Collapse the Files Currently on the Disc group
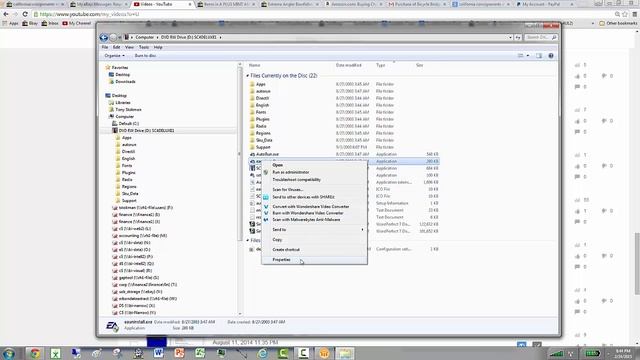The image size is (640, 360). point(247,76)
